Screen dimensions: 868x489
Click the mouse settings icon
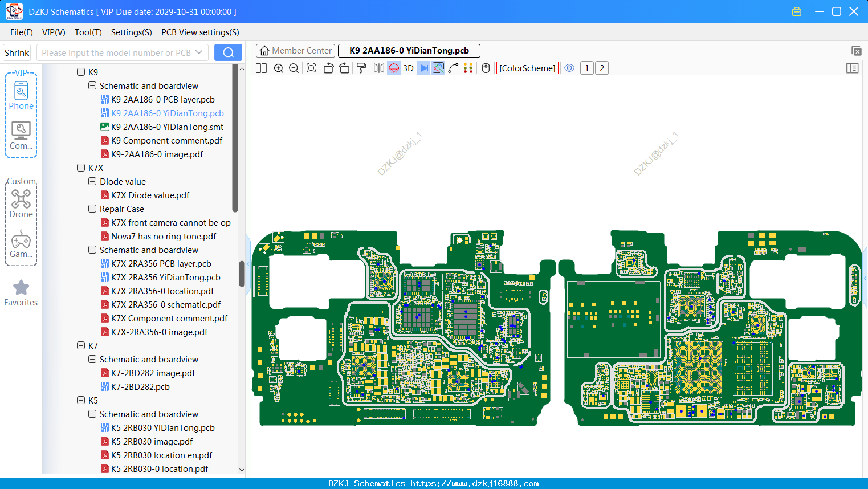(x=486, y=68)
